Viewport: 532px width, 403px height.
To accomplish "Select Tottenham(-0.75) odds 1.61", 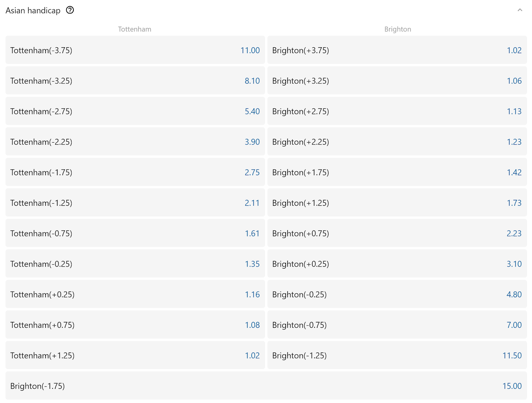I will 135,233.
